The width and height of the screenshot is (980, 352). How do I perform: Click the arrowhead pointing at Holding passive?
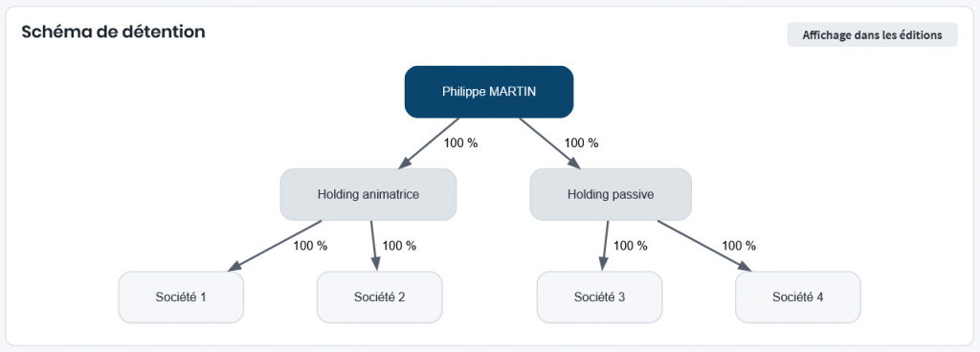[x=572, y=163]
